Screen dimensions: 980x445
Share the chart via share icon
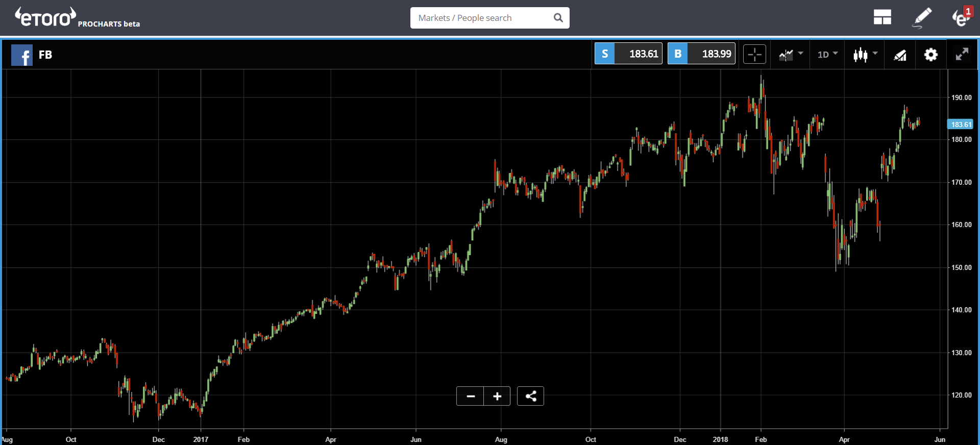point(530,396)
